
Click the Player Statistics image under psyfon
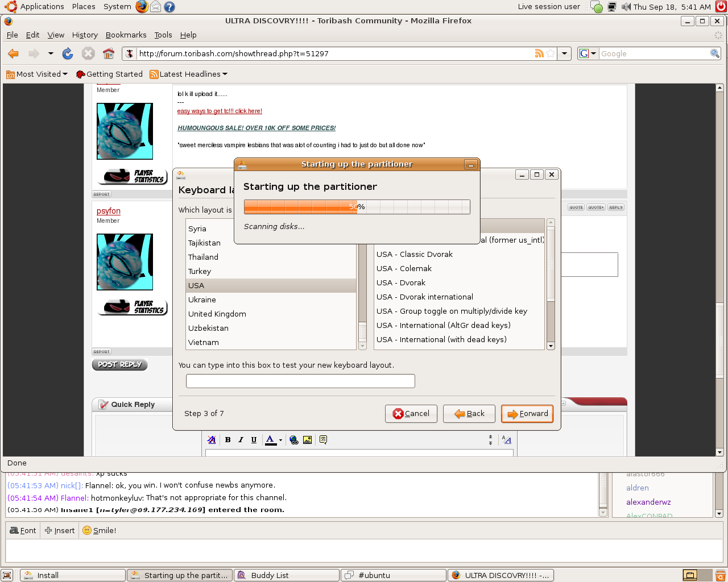[x=133, y=307]
